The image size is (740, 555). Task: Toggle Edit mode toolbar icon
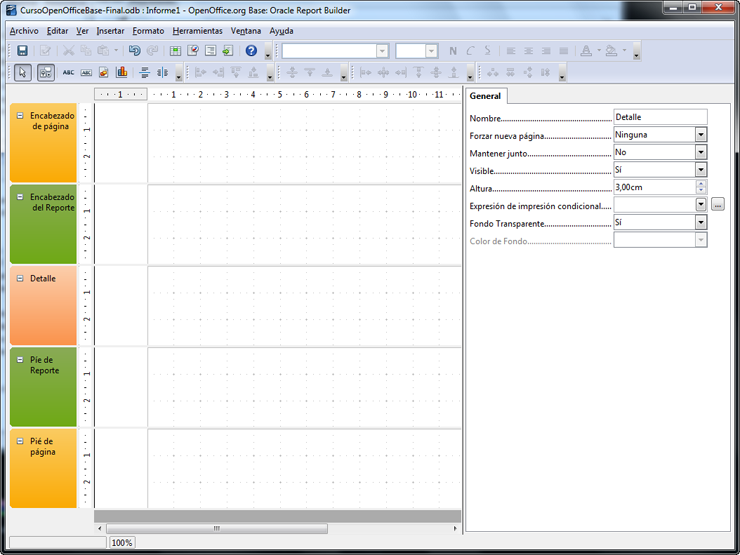click(x=45, y=50)
